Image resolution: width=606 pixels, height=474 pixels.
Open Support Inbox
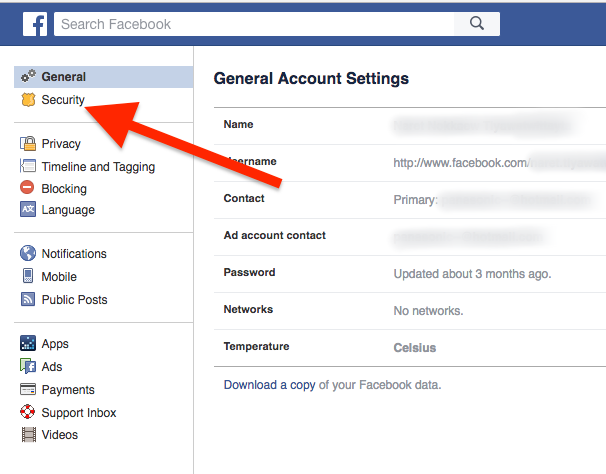click(79, 413)
